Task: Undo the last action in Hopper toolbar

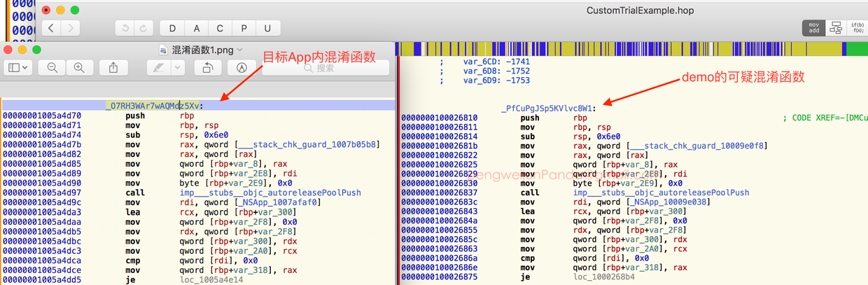Action: 125,28
